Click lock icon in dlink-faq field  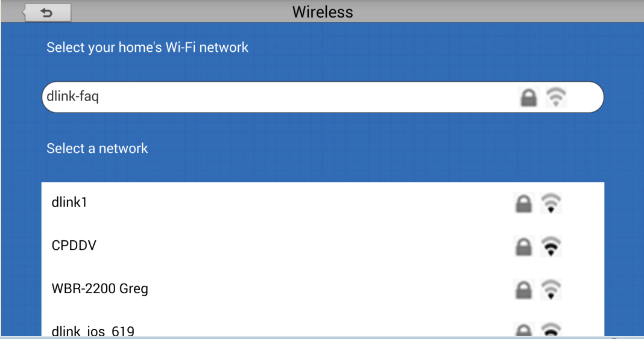[x=528, y=98]
